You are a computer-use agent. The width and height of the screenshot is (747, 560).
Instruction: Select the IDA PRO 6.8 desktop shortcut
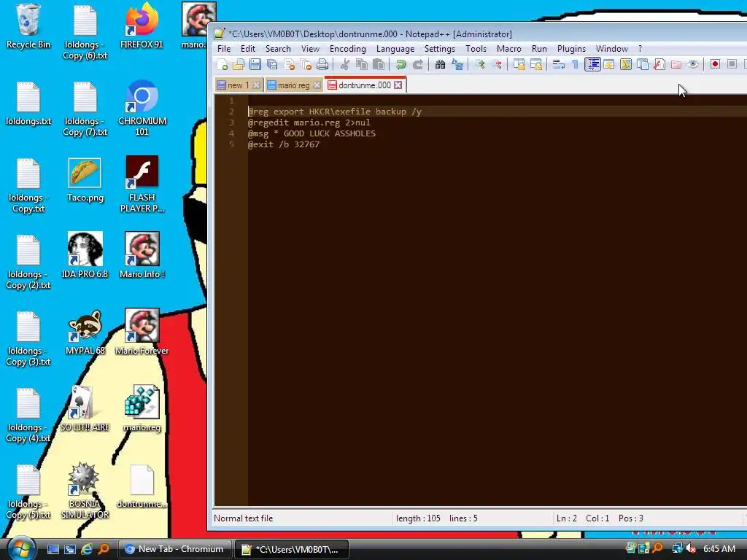pos(85,255)
